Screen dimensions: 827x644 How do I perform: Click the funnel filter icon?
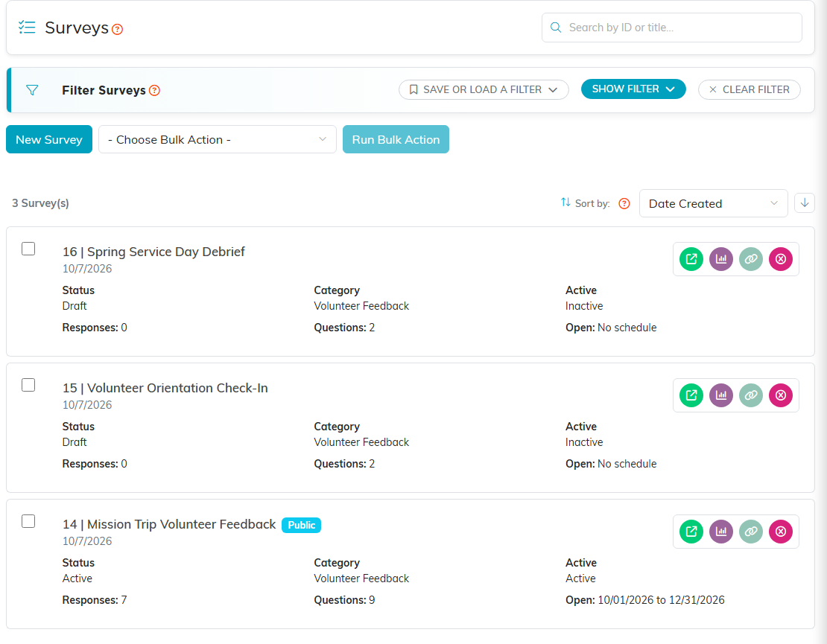click(32, 90)
